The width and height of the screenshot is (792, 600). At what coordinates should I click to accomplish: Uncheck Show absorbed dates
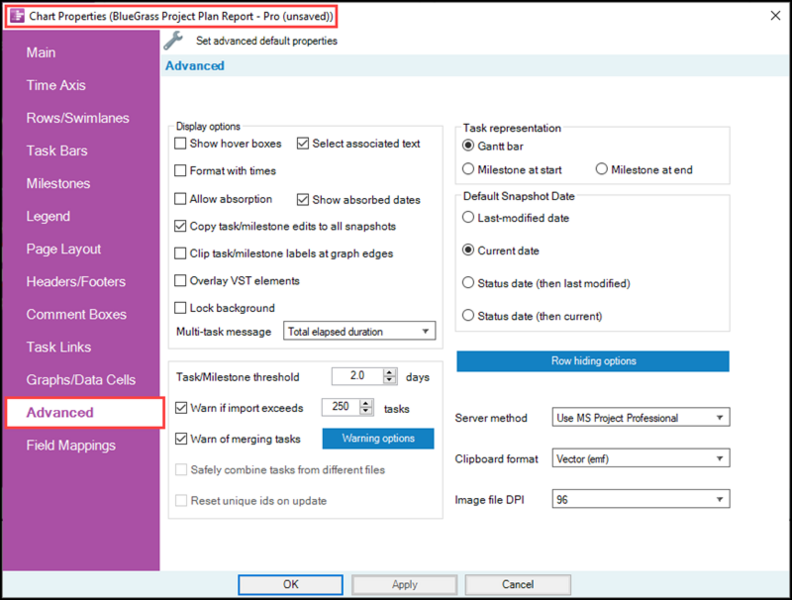(303, 199)
